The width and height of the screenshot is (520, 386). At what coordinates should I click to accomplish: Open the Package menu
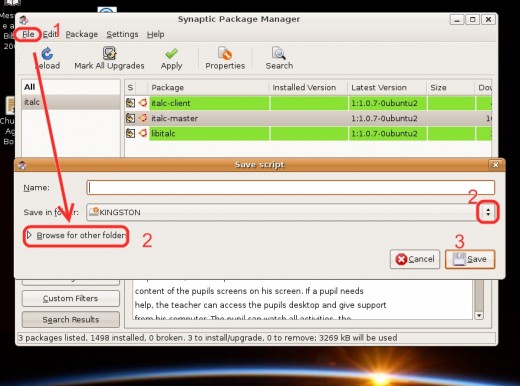click(x=82, y=34)
